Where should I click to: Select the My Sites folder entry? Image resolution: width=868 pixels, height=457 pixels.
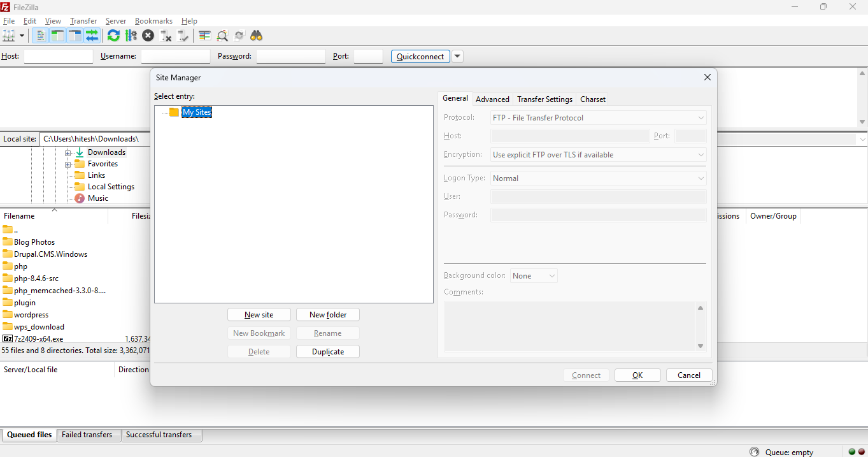[x=196, y=112]
